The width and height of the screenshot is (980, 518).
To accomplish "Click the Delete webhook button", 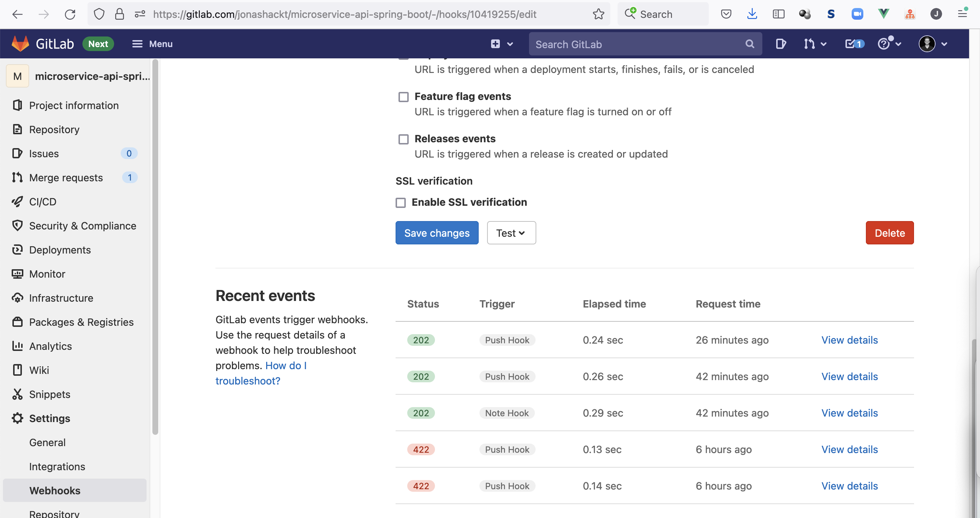I will point(890,232).
